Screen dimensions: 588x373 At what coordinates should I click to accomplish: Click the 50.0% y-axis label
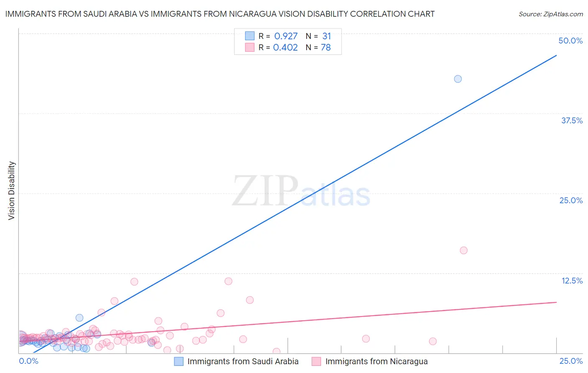click(x=570, y=41)
